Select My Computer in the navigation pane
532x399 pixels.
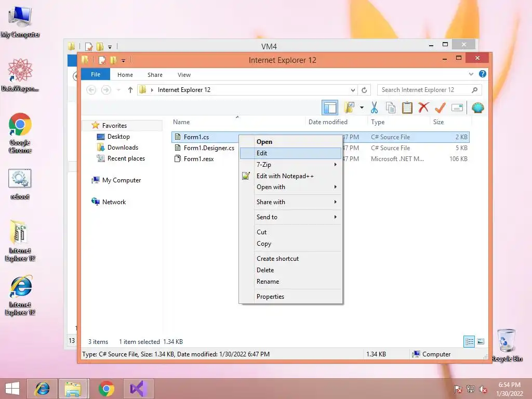click(x=122, y=180)
